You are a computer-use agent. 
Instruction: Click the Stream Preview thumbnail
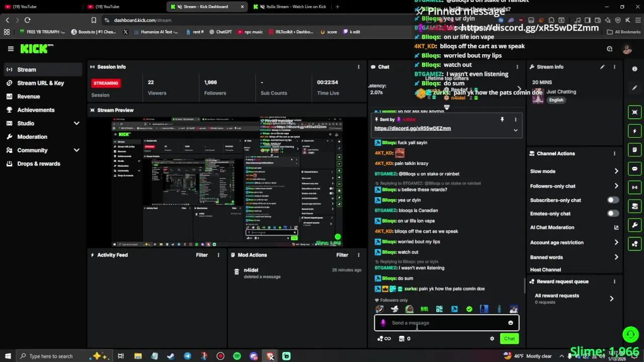pos(227,182)
